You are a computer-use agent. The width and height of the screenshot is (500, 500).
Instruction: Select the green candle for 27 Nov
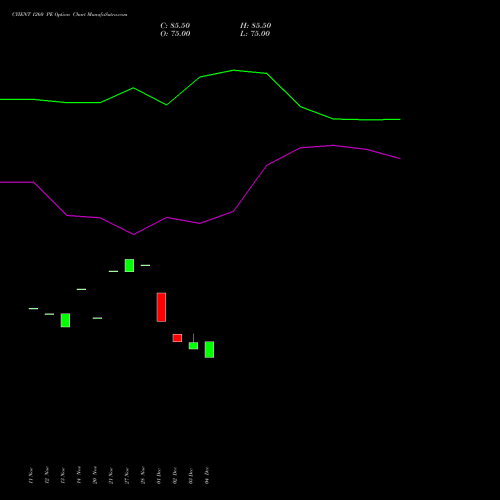(129, 265)
